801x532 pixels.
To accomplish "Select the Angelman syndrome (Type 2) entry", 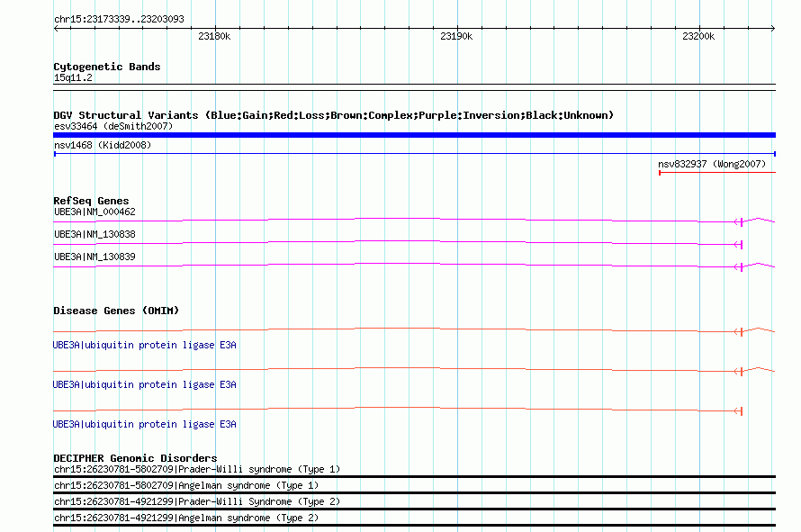I will pyautogui.click(x=186, y=518).
